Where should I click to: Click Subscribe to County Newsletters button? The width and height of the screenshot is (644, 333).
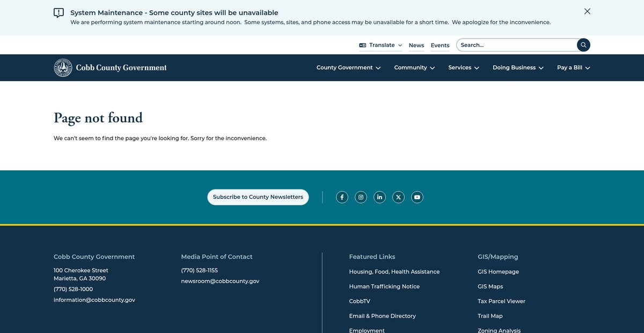[258, 197]
